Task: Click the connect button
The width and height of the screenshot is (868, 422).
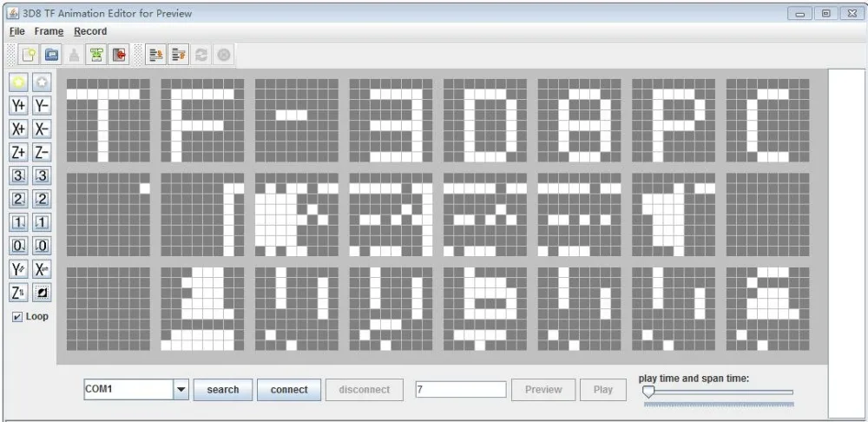Action: [x=289, y=390]
